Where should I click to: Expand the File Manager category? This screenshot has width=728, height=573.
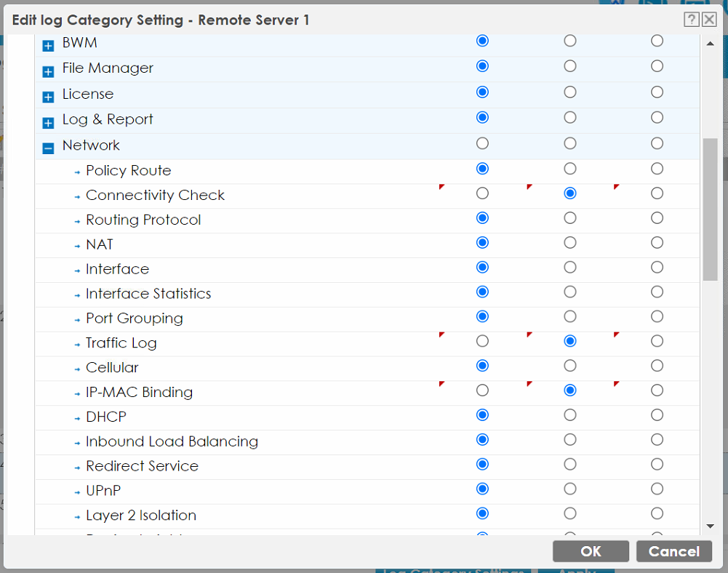point(48,71)
